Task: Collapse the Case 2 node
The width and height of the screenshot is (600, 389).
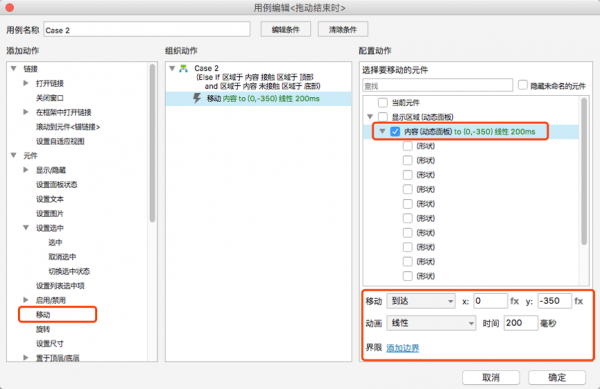Action: click(x=172, y=68)
